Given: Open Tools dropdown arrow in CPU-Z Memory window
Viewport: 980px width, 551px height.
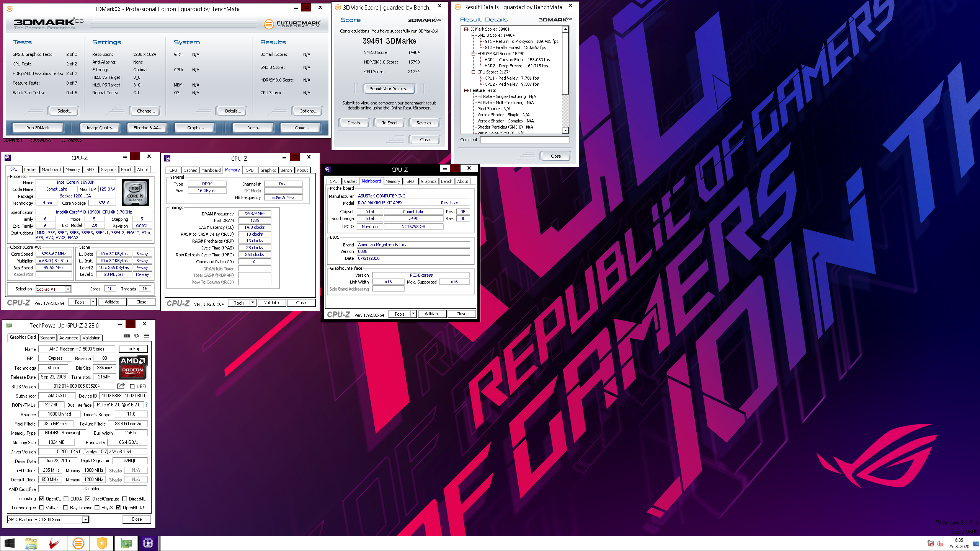Looking at the screenshot, I should tap(253, 303).
